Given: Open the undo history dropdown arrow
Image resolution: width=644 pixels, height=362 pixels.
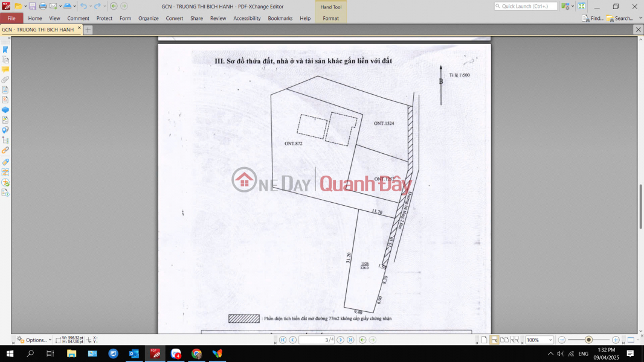Looking at the screenshot, I should click(90, 6).
